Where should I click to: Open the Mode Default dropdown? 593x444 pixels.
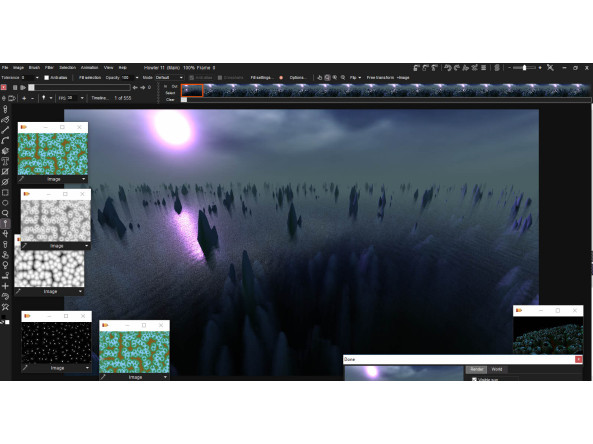click(x=169, y=78)
